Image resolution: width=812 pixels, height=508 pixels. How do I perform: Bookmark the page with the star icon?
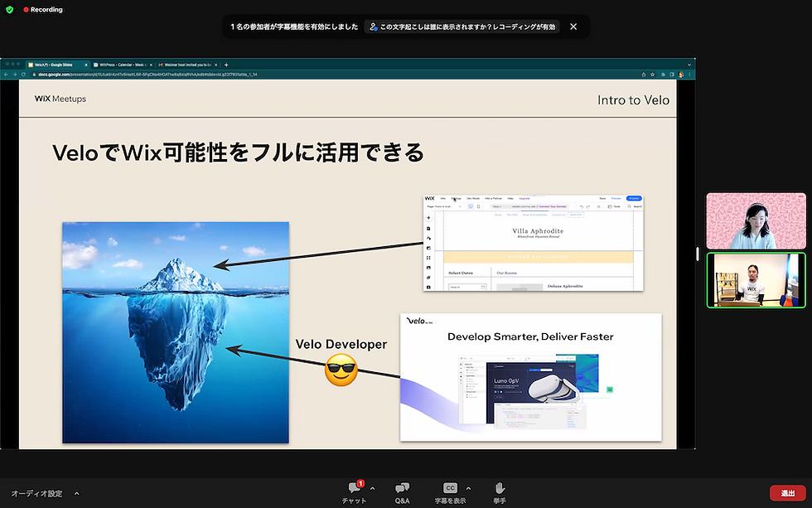pyautogui.click(x=653, y=75)
